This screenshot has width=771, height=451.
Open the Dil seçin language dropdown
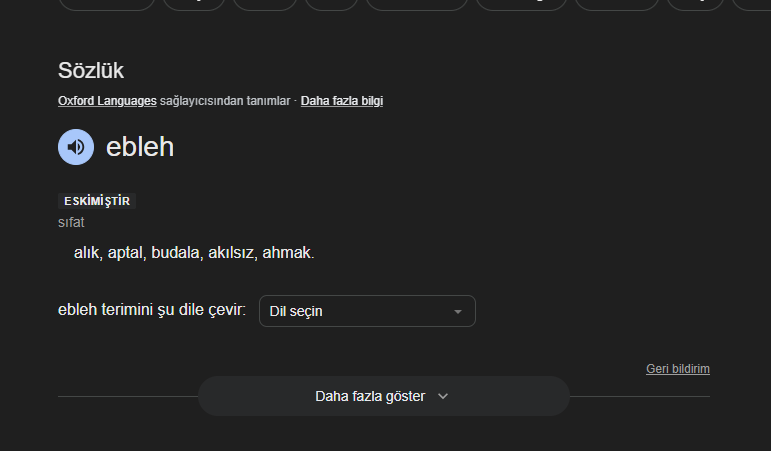(367, 311)
